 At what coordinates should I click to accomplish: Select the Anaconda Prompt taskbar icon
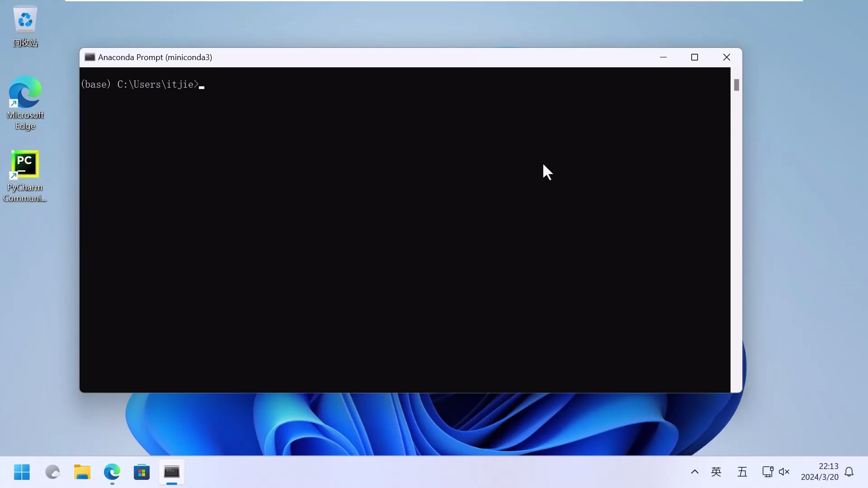(x=172, y=472)
